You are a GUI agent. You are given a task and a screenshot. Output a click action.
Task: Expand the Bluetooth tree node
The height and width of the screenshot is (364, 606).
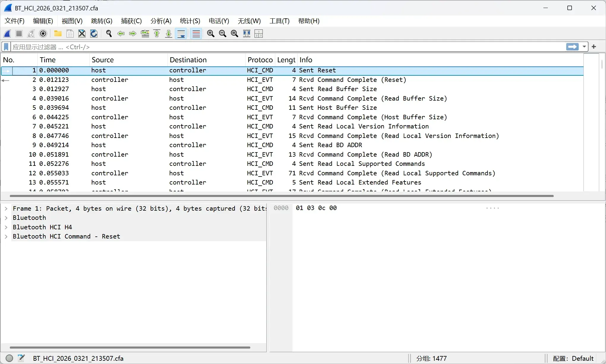pyautogui.click(x=6, y=218)
